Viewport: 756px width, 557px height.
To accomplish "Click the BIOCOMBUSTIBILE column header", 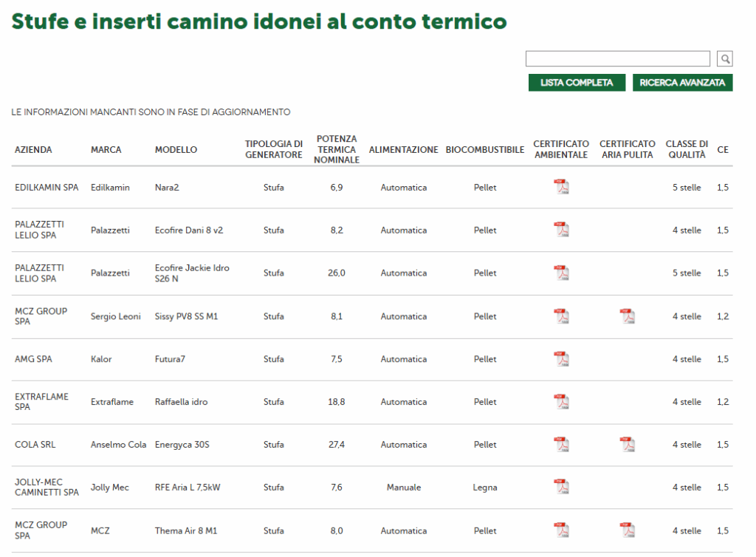I will pos(485,149).
